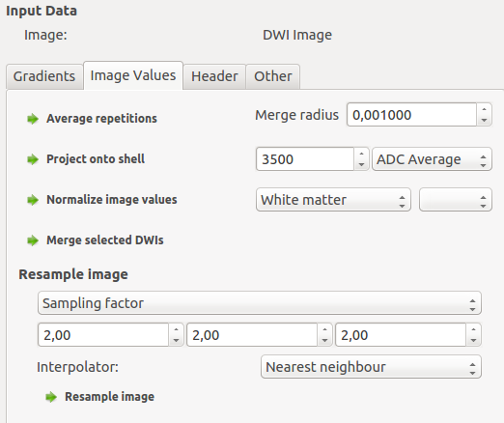Switch to the Gradients tab
The image size is (504, 423).
tap(44, 76)
